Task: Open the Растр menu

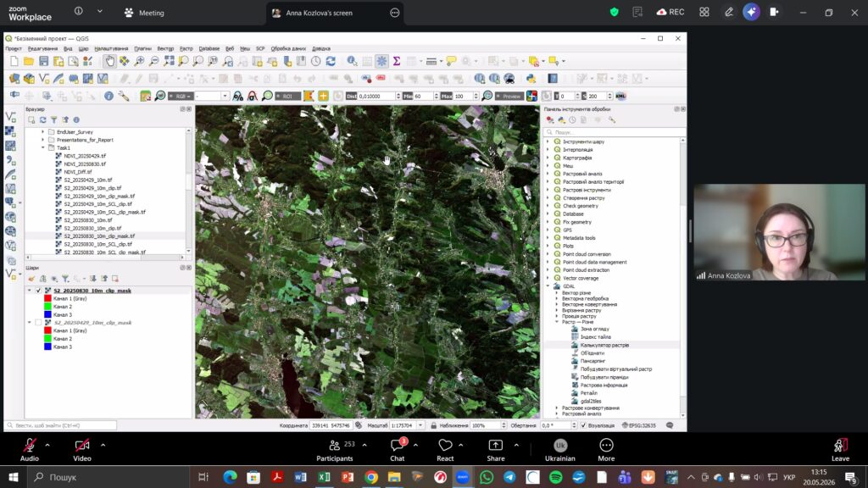Action: [x=186, y=48]
